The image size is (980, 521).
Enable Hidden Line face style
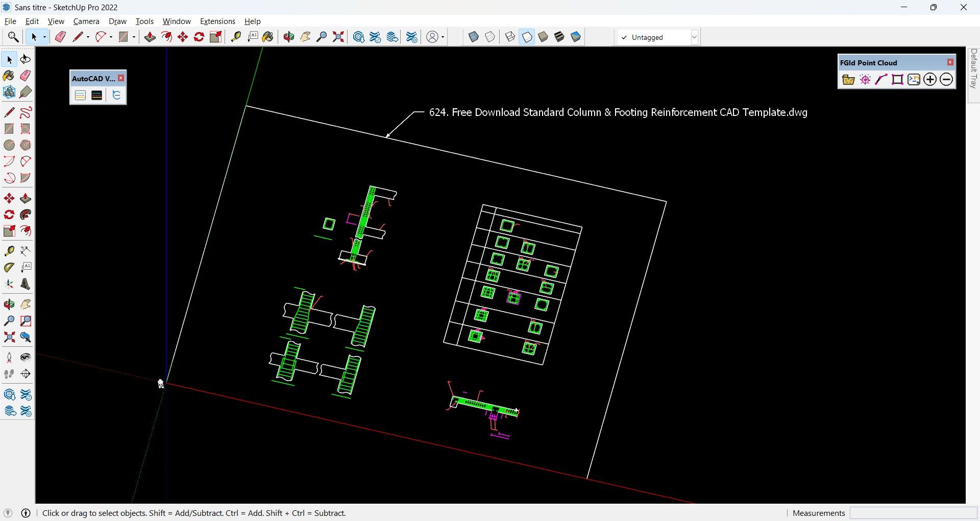coord(527,37)
